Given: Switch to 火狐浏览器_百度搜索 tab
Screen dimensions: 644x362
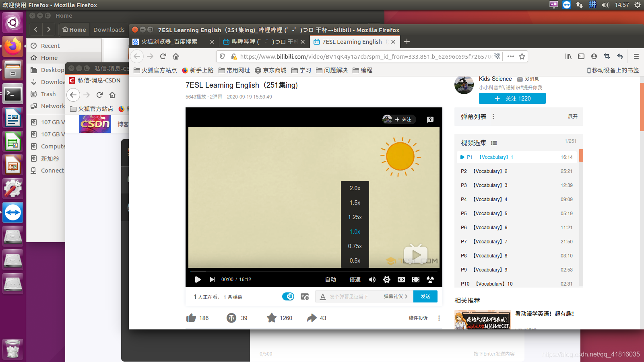Looking at the screenshot, I should tap(169, 42).
